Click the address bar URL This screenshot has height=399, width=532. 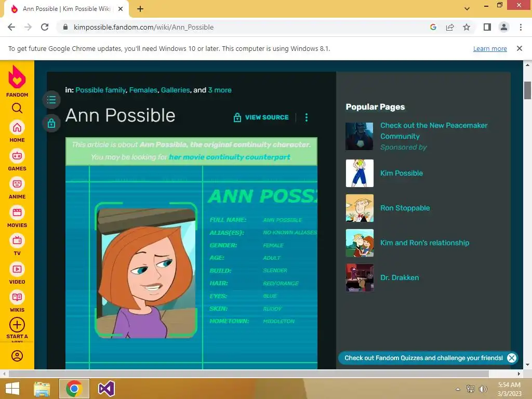click(x=143, y=27)
